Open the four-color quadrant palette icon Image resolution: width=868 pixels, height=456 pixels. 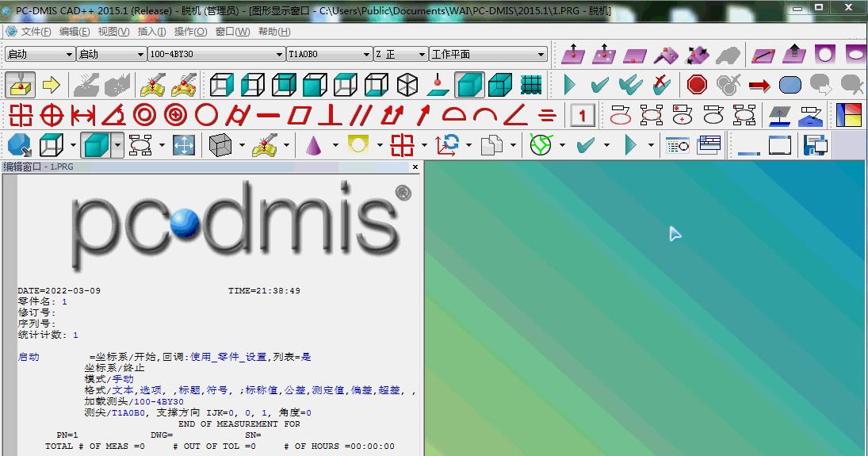(x=848, y=115)
